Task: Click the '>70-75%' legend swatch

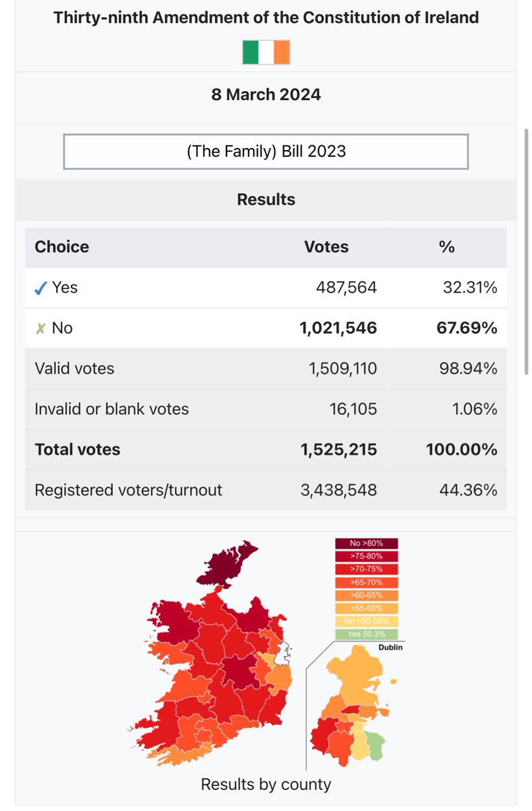Action: 366,569
